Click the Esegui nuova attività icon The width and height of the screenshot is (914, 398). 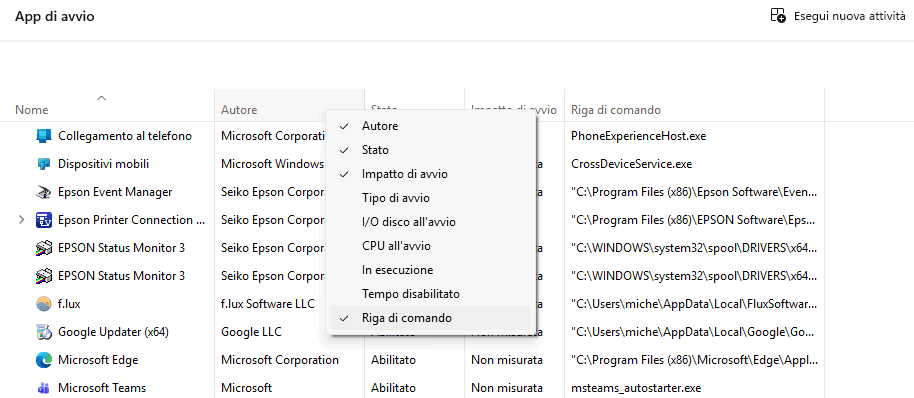pos(778,16)
